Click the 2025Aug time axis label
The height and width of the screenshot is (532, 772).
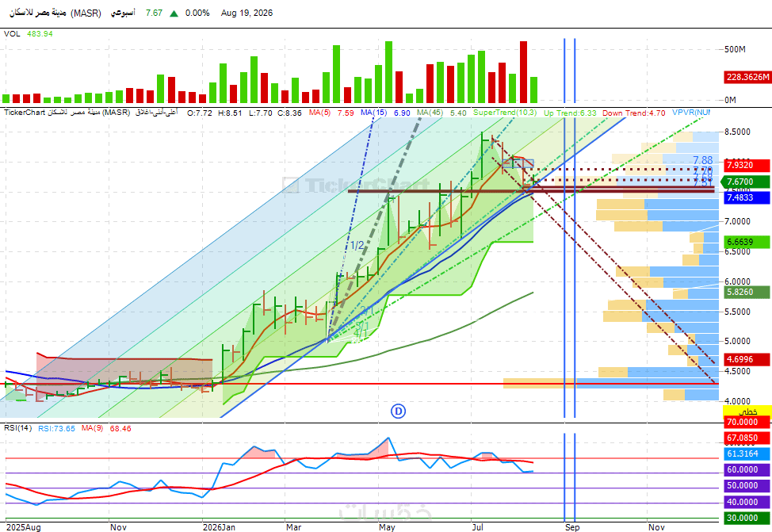click(x=23, y=527)
